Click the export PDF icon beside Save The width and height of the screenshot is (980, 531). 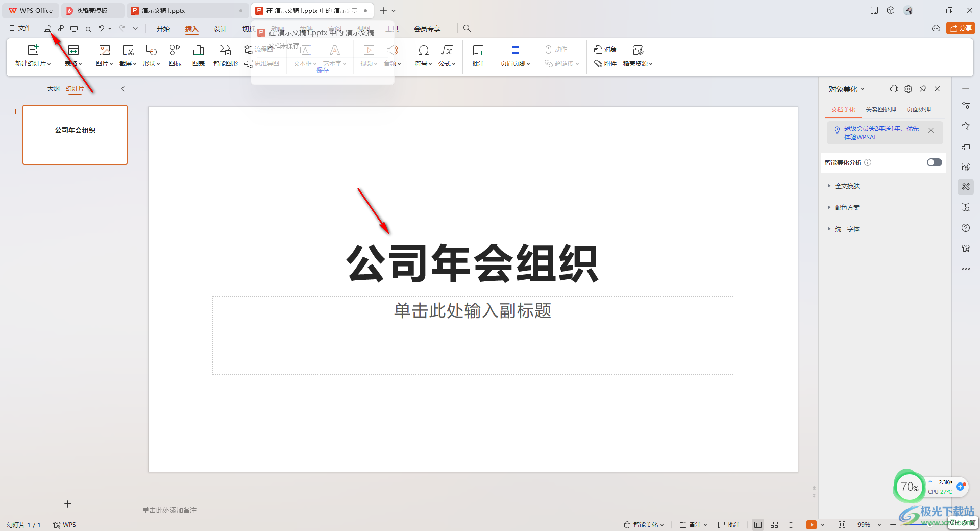point(61,28)
